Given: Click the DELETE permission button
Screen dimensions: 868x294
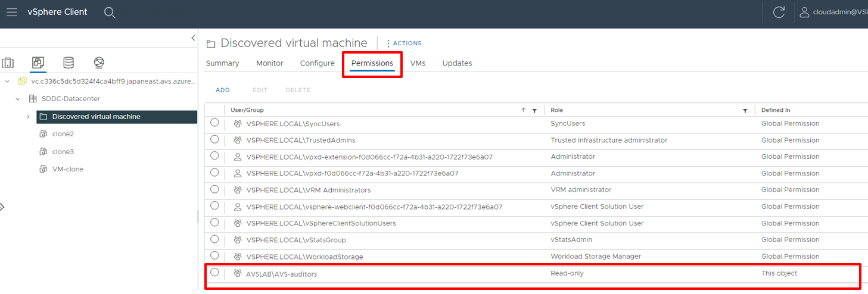Looking at the screenshot, I should pyautogui.click(x=298, y=90).
